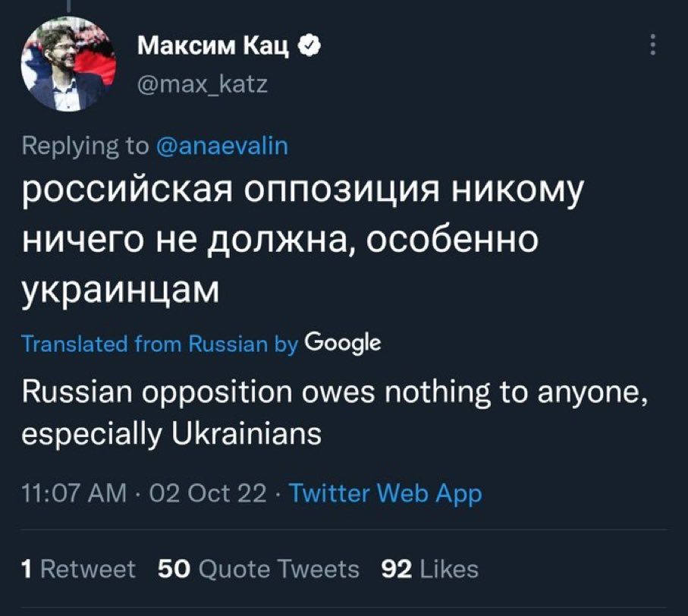Open the @anaevalin mention link
This screenshot has width=688, height=616.
click(222, 146)
